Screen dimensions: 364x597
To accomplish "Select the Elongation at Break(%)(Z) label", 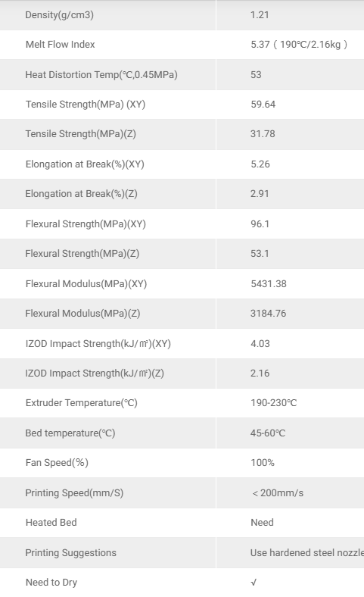I will tap(82, 194).
